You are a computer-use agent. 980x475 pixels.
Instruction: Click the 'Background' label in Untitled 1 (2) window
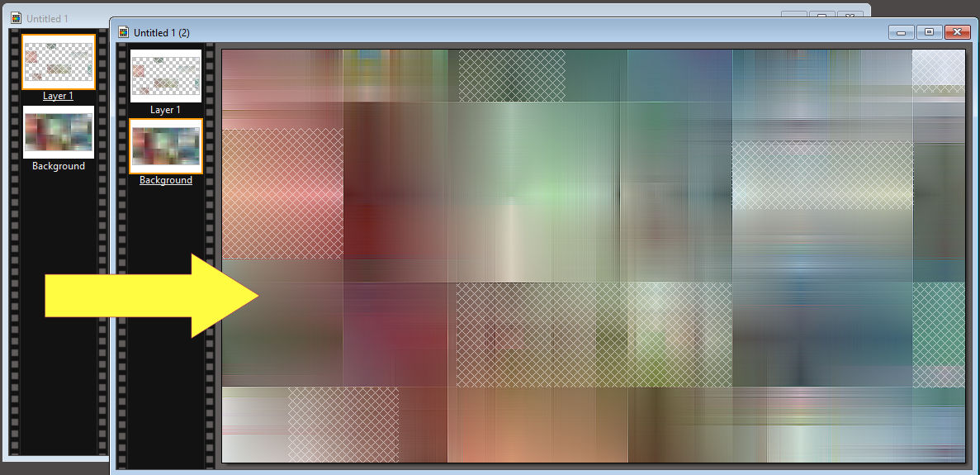coord(166,180)
